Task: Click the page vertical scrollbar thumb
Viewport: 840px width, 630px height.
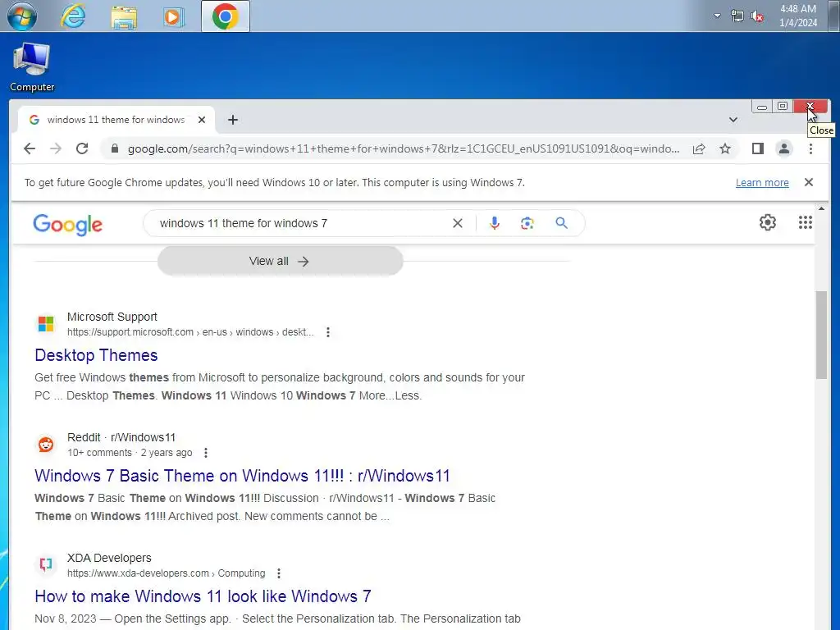Action: (x=821, y=335)
